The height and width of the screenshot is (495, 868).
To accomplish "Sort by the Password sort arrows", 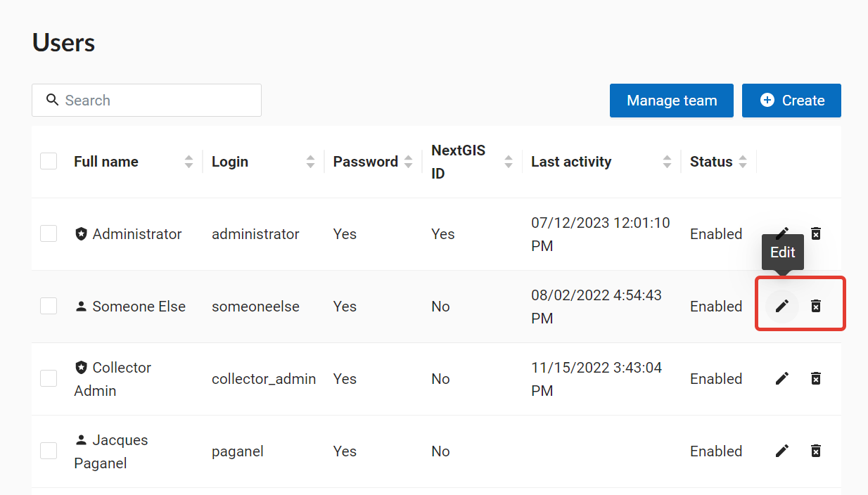I will pos(408,162).
